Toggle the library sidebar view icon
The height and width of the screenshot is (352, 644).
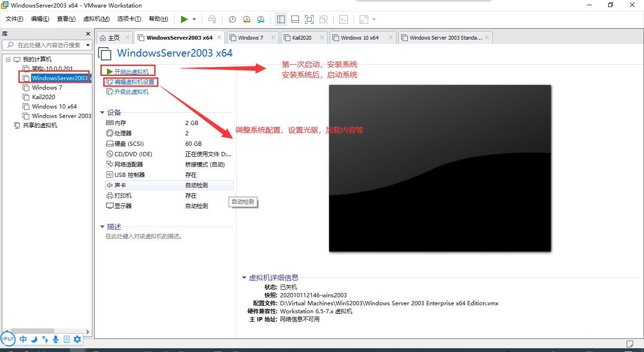coord(281,19)
